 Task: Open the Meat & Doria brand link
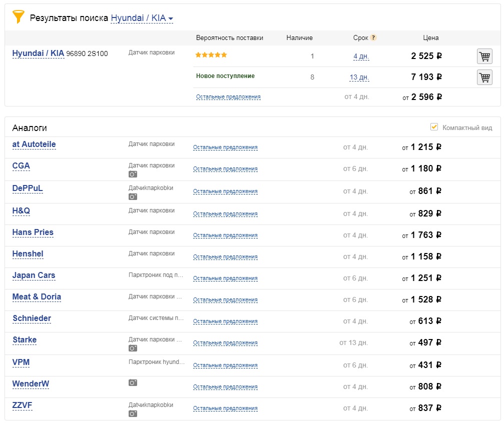coord(37,297)
